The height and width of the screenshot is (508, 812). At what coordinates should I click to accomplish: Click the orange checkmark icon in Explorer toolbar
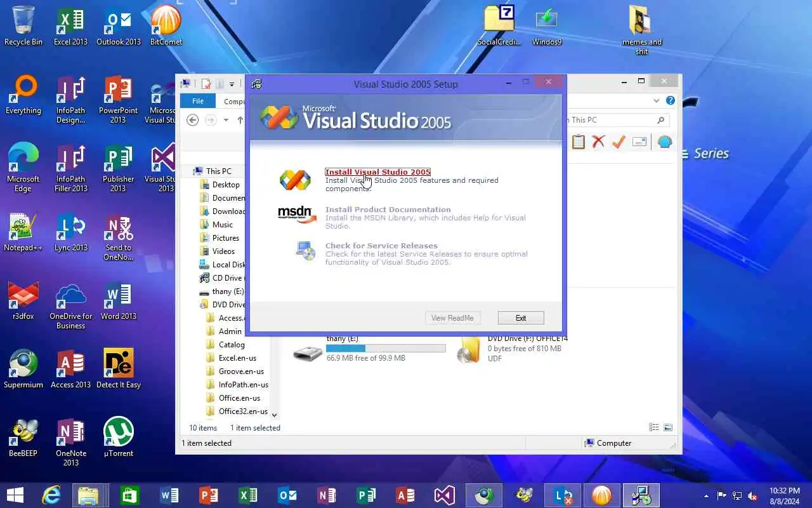click(619, 142)
